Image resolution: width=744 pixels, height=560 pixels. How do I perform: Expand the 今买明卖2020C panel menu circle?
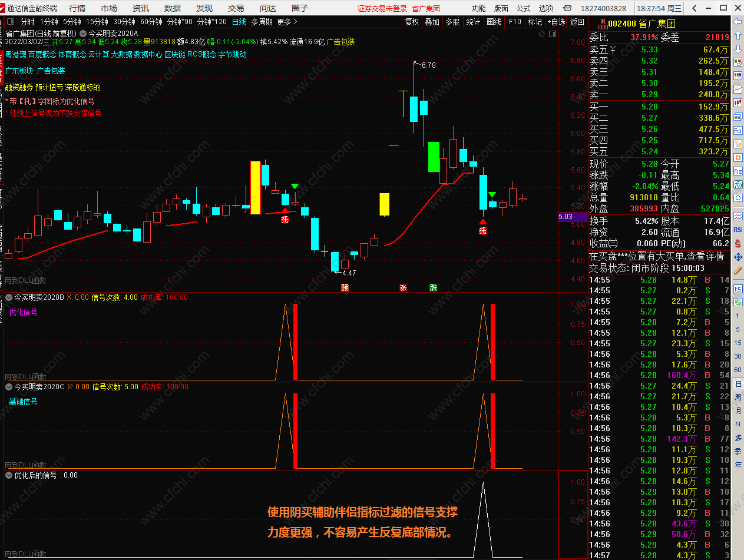(9, 387)
